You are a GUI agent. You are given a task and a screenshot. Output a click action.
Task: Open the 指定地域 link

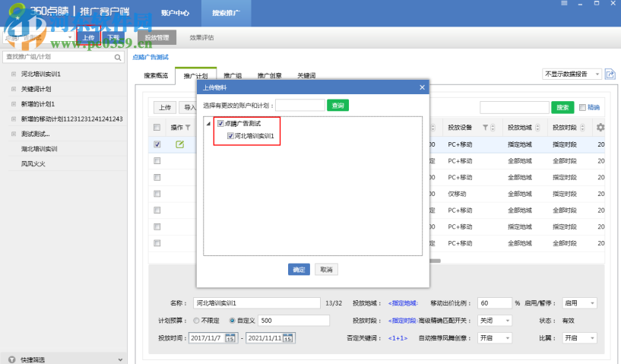point(403,303)
